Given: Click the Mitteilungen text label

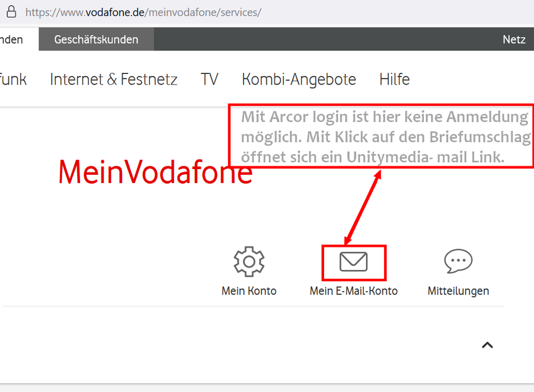Looking at the screenshot, I should (458, 291).
